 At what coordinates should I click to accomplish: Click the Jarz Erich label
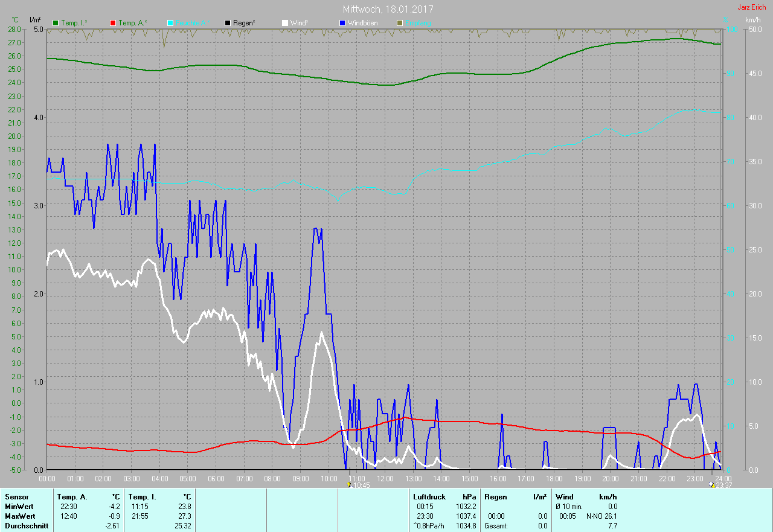pyautogui.click(x=751, y=7)
